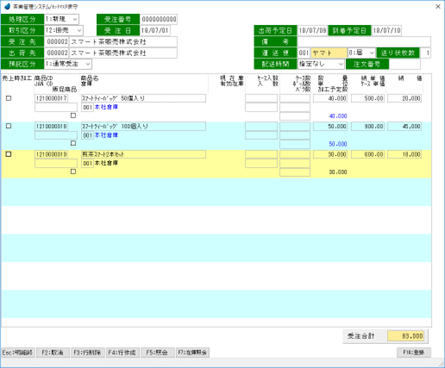Image resolution: width=445 pixels, height=368 pixels.
Task: Open the dropdown showing 1:通常受注
Action: tap(68, 64)
